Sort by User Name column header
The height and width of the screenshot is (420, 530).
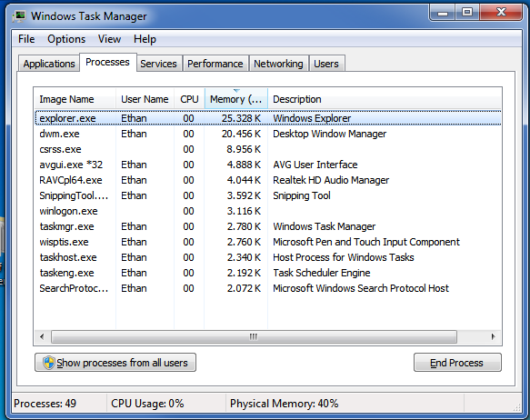point(145,99)
